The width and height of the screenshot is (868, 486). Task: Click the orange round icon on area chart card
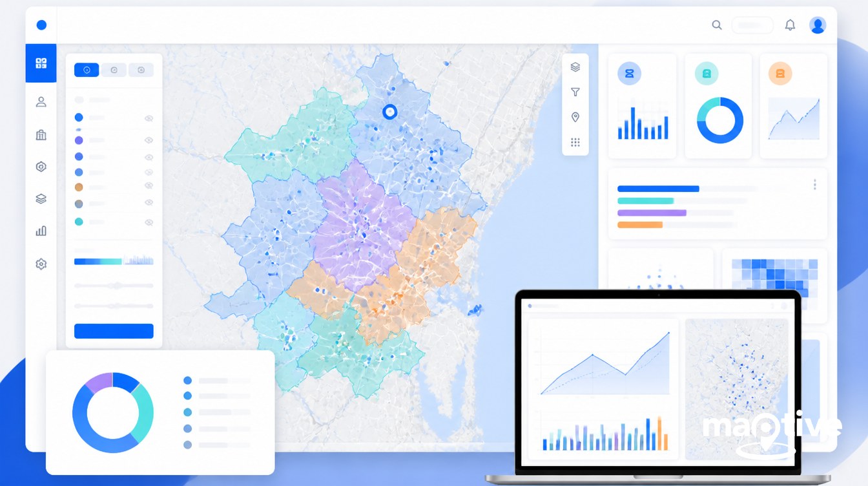click(x=781, y=74)
